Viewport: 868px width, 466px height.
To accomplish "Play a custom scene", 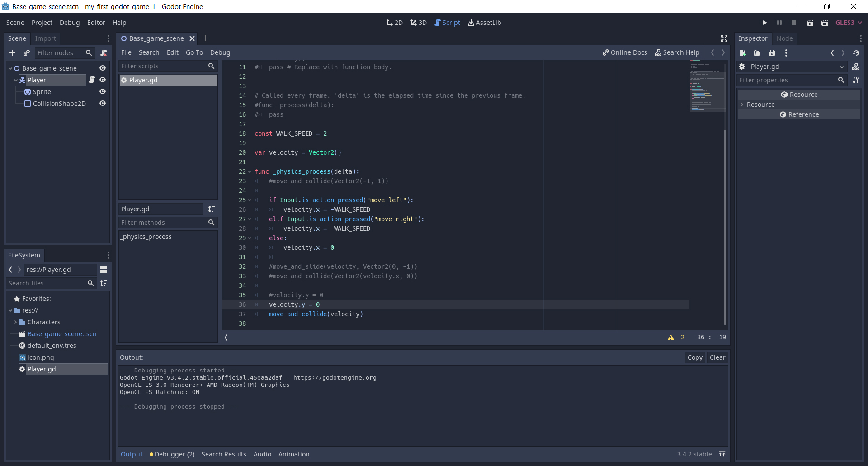I will pyautogui.click(x=825, y=23).
